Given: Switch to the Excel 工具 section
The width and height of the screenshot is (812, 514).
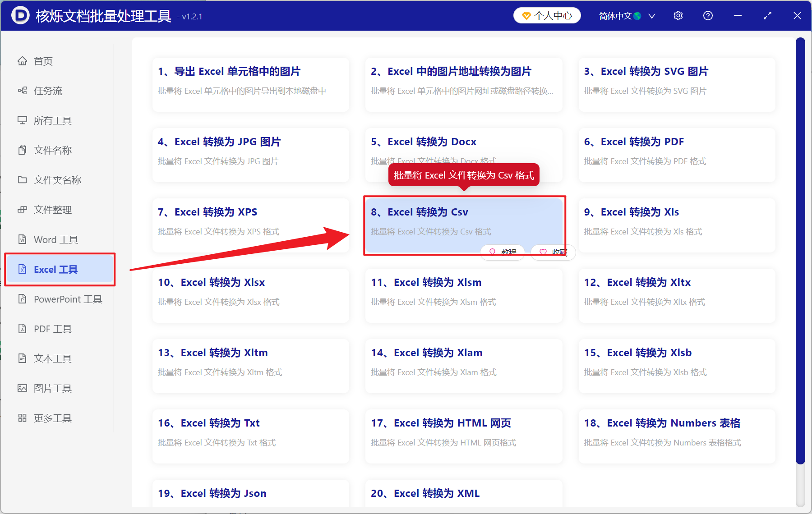Looking at the screenshot, I should [60, 269].
